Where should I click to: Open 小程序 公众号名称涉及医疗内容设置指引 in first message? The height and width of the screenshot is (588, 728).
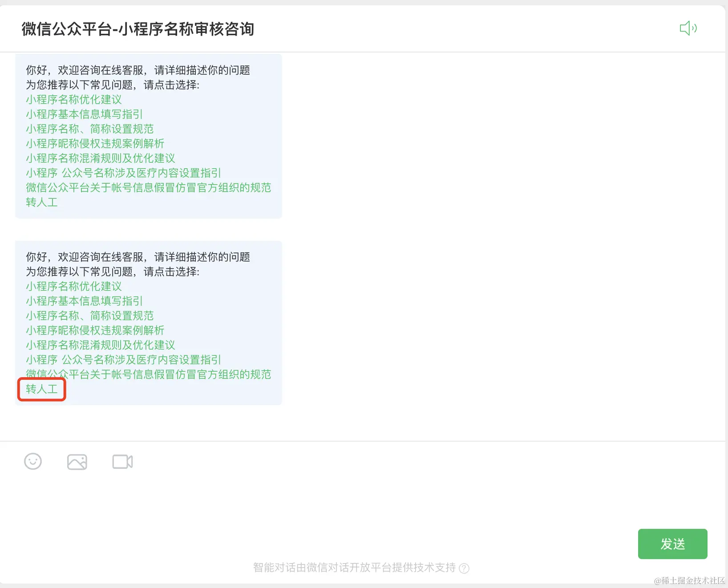(x=124, y=173)
